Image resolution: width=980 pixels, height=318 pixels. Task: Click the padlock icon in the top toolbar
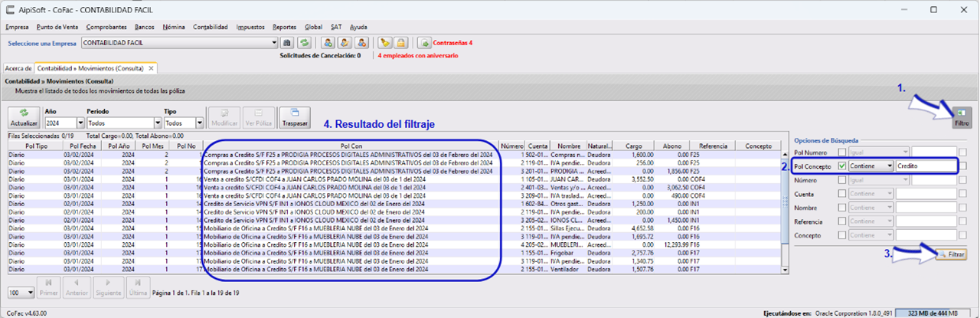401,43
